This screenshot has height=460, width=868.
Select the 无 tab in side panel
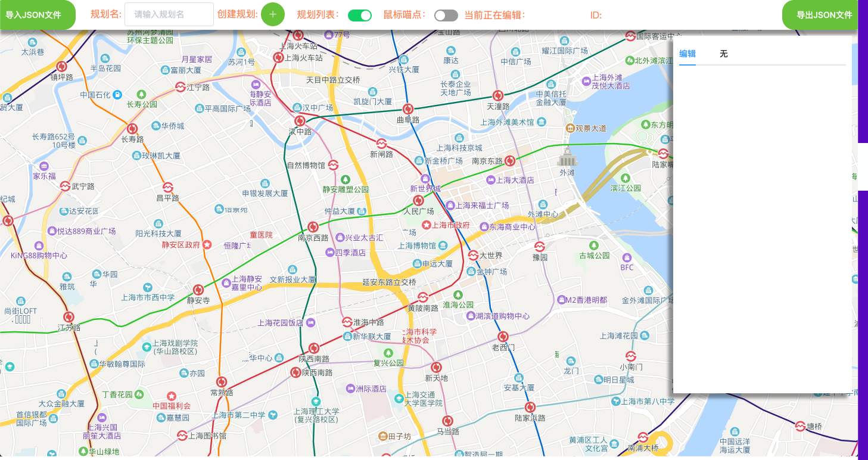pyautogui.click(x=724, y=54)
